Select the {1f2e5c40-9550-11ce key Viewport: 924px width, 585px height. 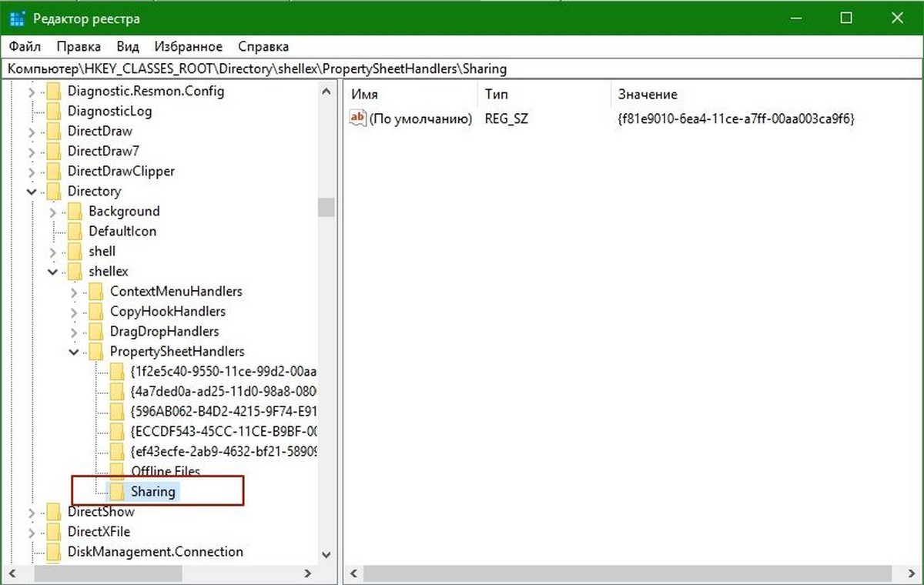tap(223, 371)
